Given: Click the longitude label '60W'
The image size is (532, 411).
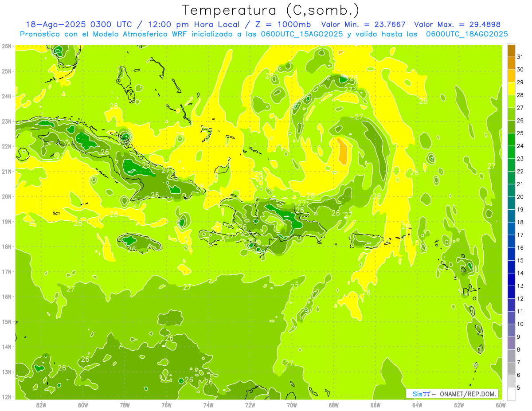Looking at the screenshot, I should [x=501, y=405].
